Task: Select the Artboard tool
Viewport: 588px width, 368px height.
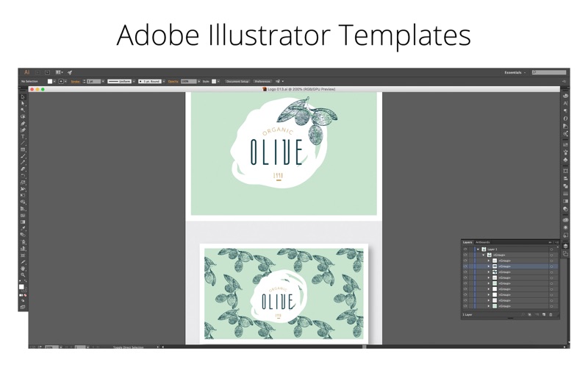Action: coord(23,255)
